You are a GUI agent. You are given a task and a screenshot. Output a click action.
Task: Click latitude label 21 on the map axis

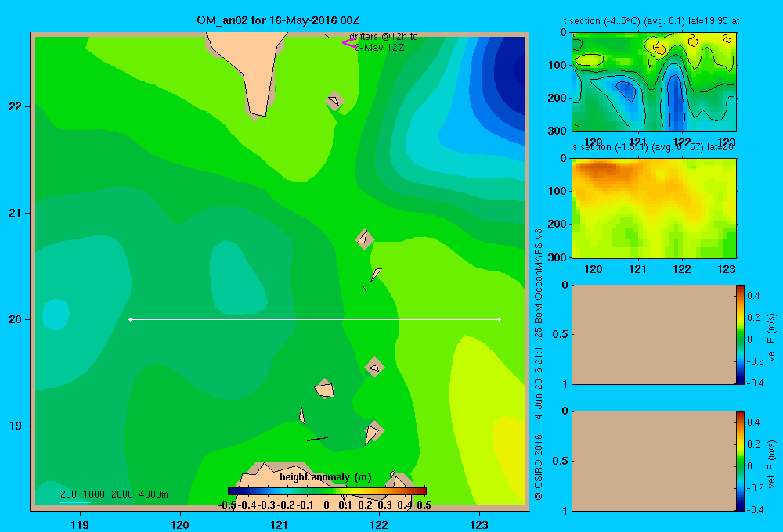15,213
